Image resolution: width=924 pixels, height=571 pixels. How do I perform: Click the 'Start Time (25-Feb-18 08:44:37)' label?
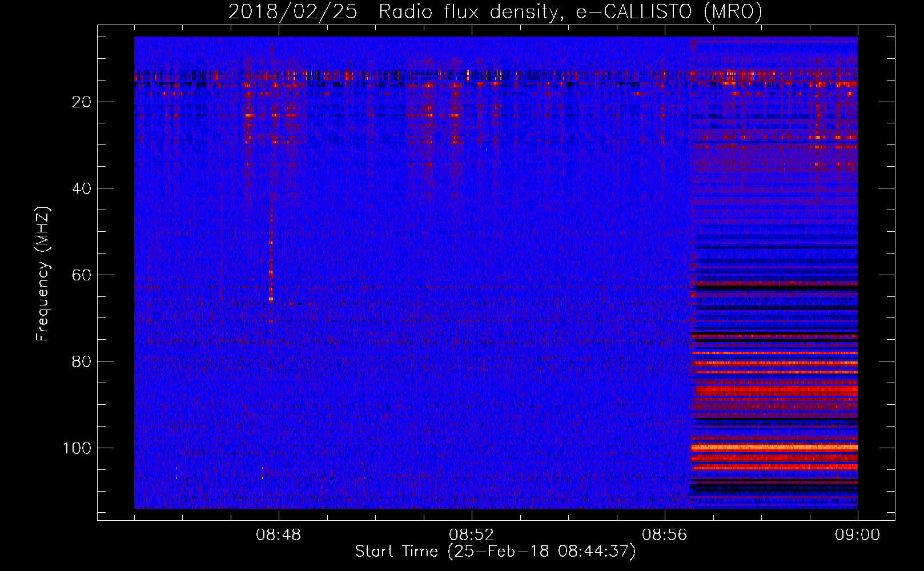(495, 552)
